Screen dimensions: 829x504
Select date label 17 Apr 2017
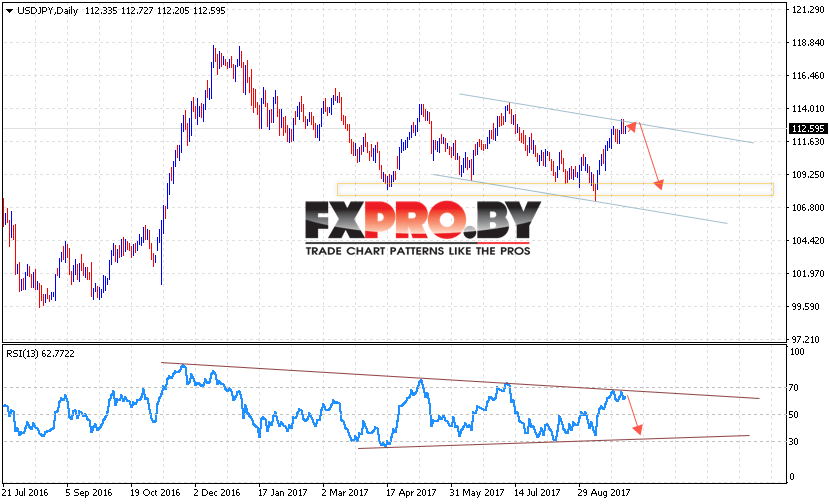411,492
